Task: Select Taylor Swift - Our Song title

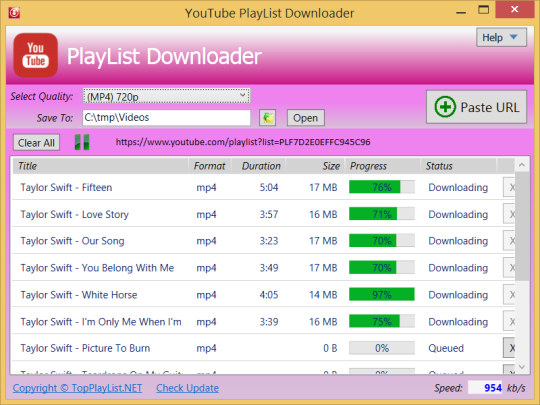Action: (x=72, y=241)
